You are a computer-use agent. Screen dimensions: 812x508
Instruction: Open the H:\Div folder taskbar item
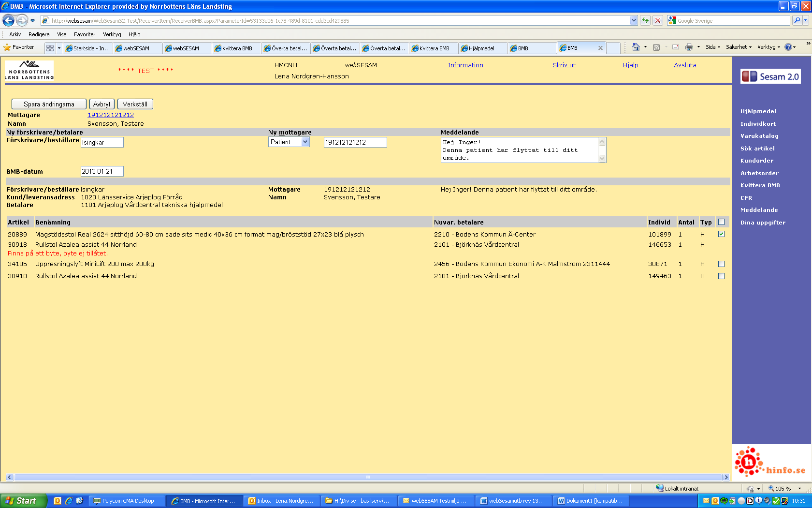click(x=359, y=501)
